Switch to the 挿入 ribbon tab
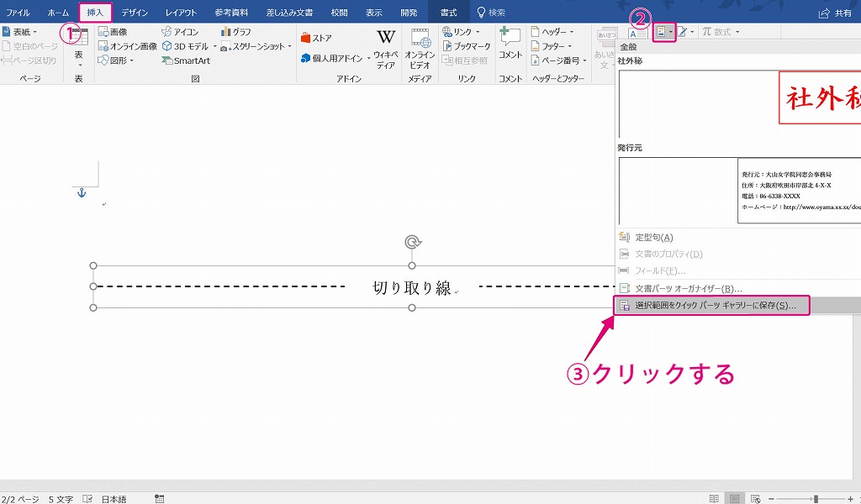 (x=95, y=12)
